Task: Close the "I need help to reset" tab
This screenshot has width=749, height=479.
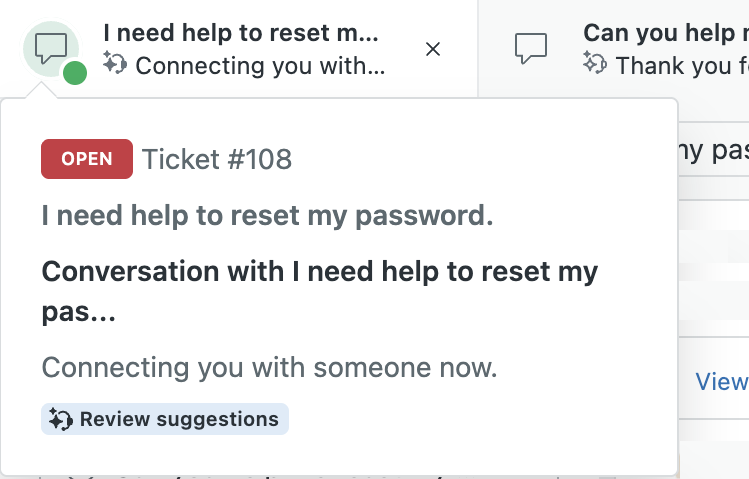Action: (433, 49)
